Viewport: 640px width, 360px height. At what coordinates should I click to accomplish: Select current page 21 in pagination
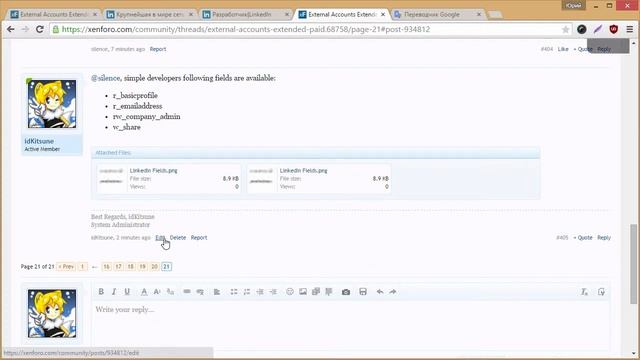[x=166, y=267]
